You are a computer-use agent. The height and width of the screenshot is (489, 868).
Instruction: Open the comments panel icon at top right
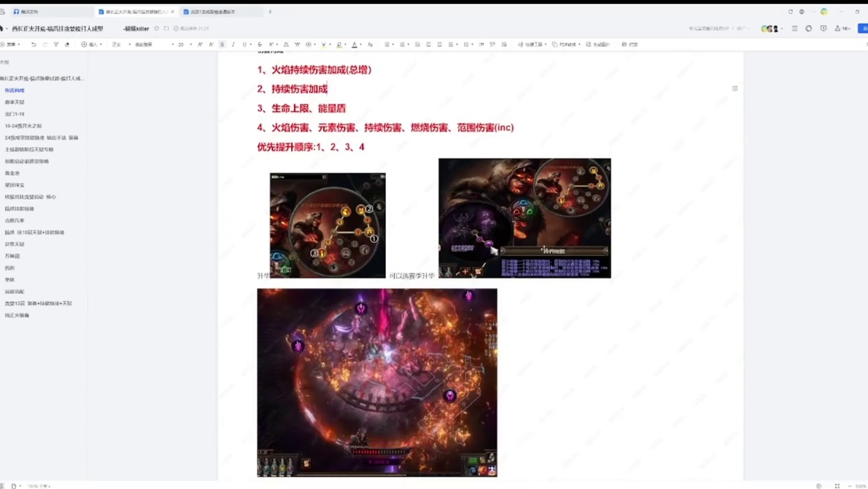[x=823, y=29]
